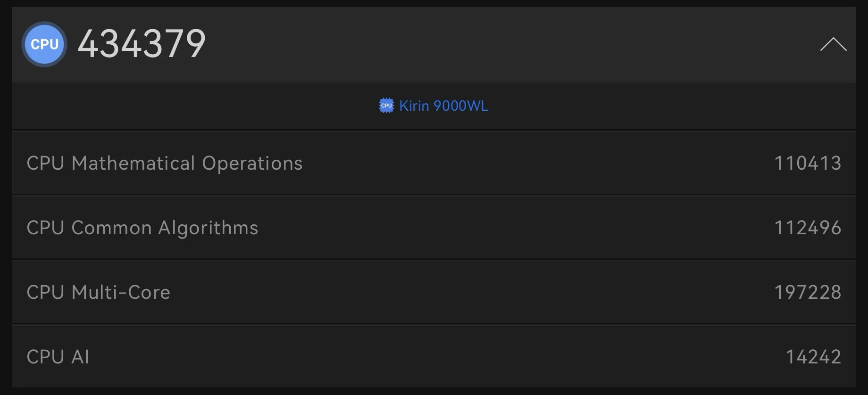Click the white CPU text inside badge
Viewport: 868px width, 395px height.
click(44, 44)
